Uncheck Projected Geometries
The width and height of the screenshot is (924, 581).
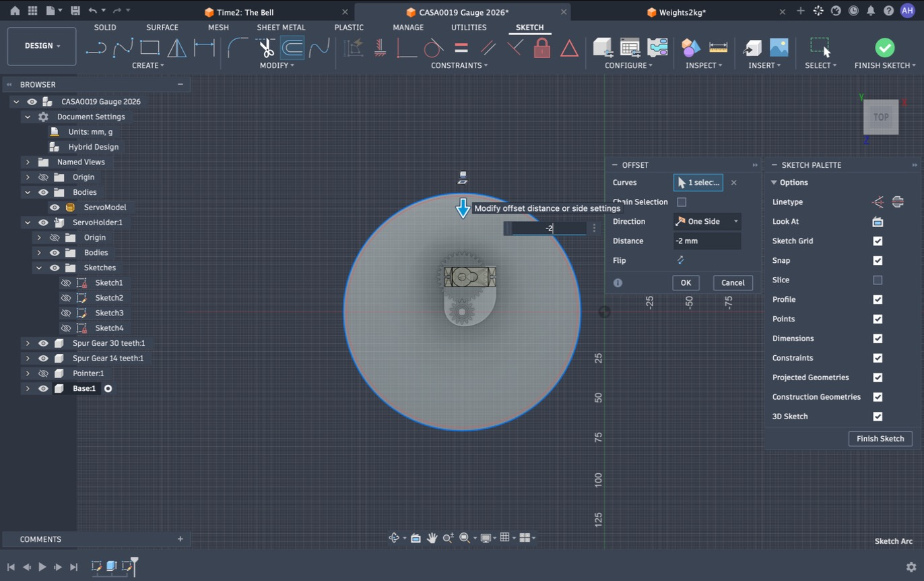878,377
